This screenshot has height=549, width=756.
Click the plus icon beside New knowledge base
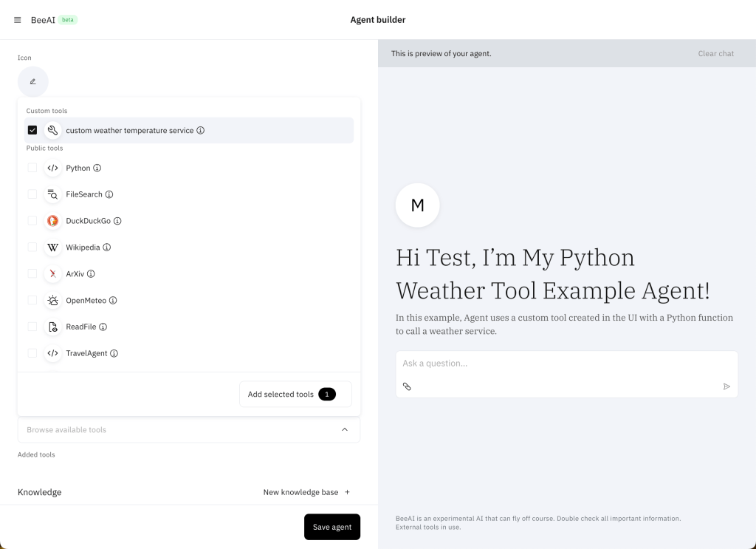[x=348, y=492]
